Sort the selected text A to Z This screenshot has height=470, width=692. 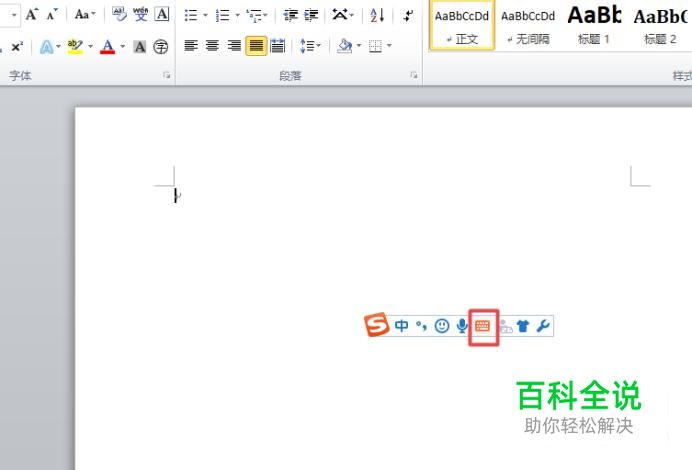pos(377,15)
